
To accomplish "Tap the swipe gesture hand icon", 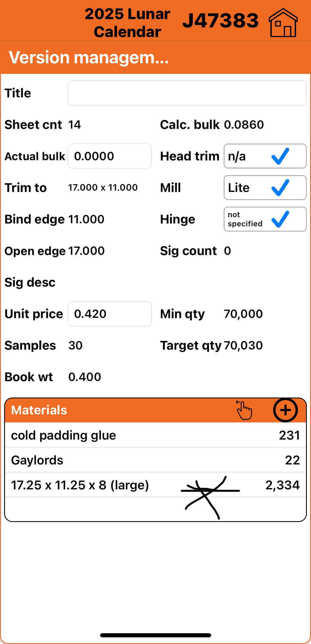I will (244, 410).
